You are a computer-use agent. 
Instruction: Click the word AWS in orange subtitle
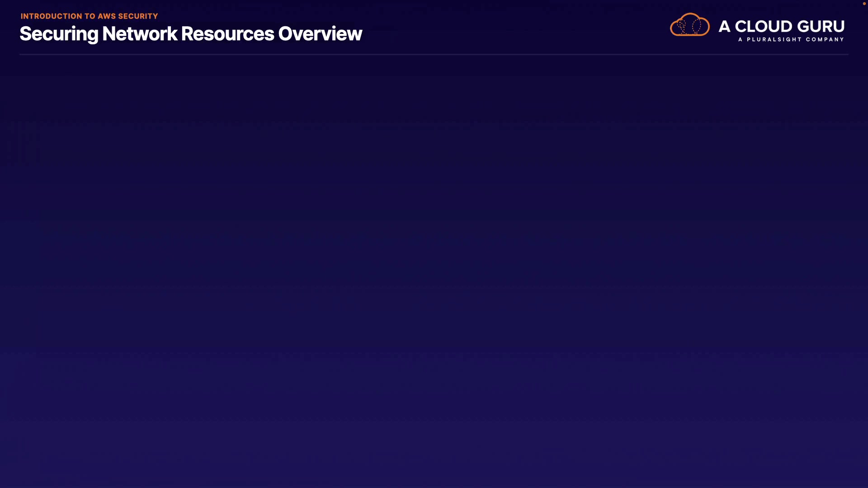pos(107,16)
